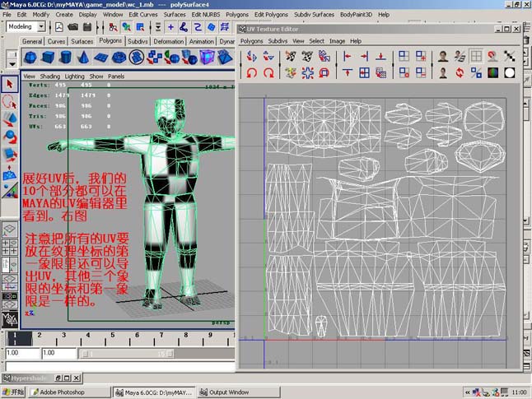
Task: Open the Modeling menu set dropdown
Action: (x=26, y=26)
